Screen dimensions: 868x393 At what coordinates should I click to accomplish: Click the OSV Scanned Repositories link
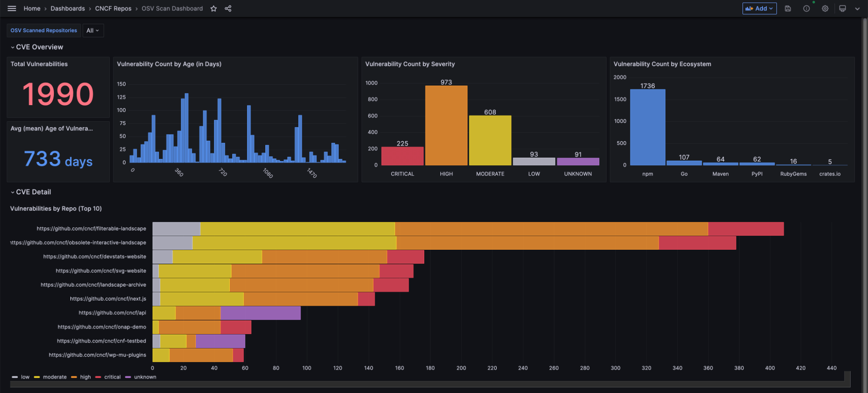point(43,30)
